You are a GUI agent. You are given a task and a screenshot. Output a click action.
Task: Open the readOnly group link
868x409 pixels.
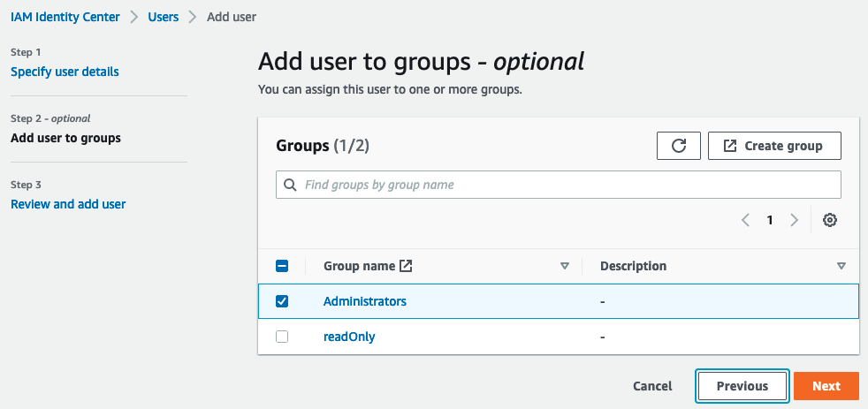(349, 336)
